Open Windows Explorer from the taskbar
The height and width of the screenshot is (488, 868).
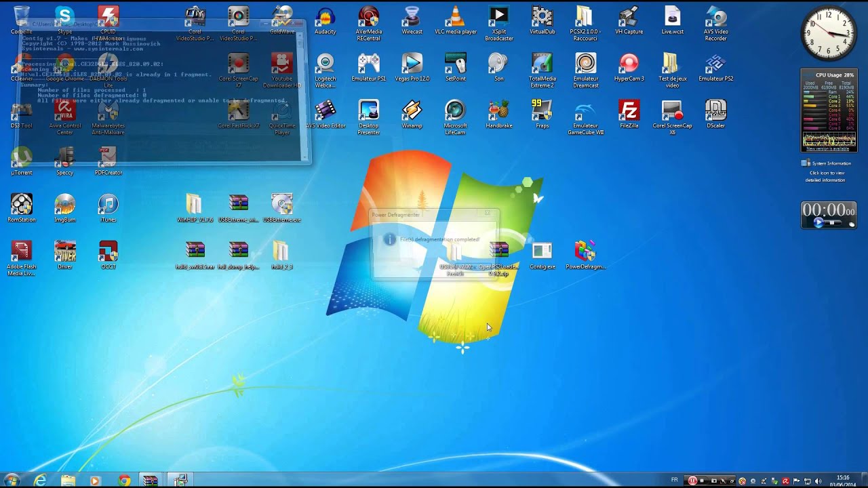coord(68,480)
